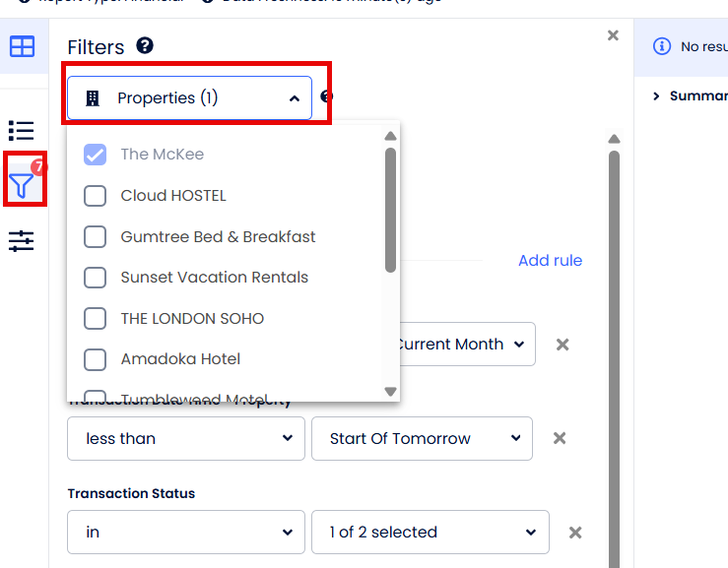728x568 pixels.
Task: Open the '1 of 2 selected' dropdown
Action: (430, 532)
